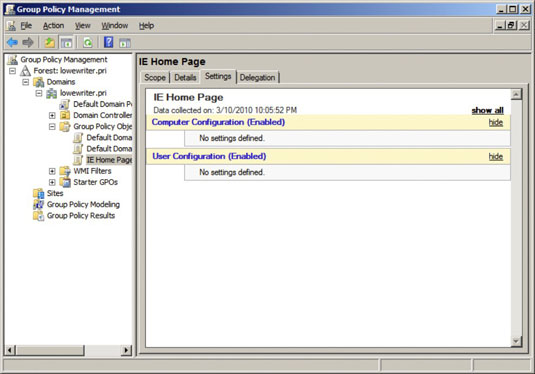Toggle the Show/Hide Console Tree icon
Screen dimensions: 535x374
click(x=67, y=43)
